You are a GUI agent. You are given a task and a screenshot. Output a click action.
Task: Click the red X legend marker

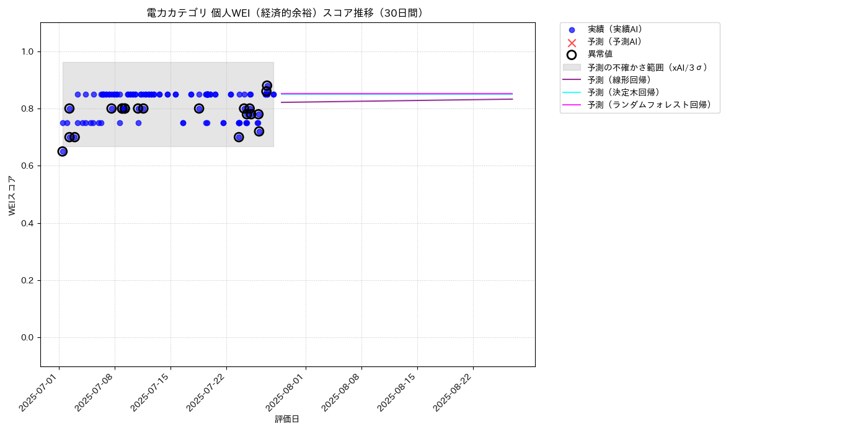(x=572, y=42)
